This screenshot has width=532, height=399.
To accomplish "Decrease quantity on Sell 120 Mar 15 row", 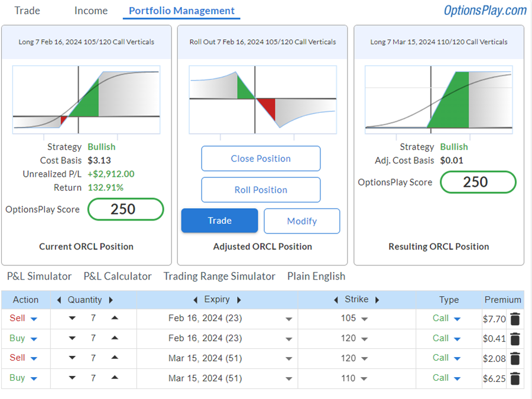I will click(72, 358).
